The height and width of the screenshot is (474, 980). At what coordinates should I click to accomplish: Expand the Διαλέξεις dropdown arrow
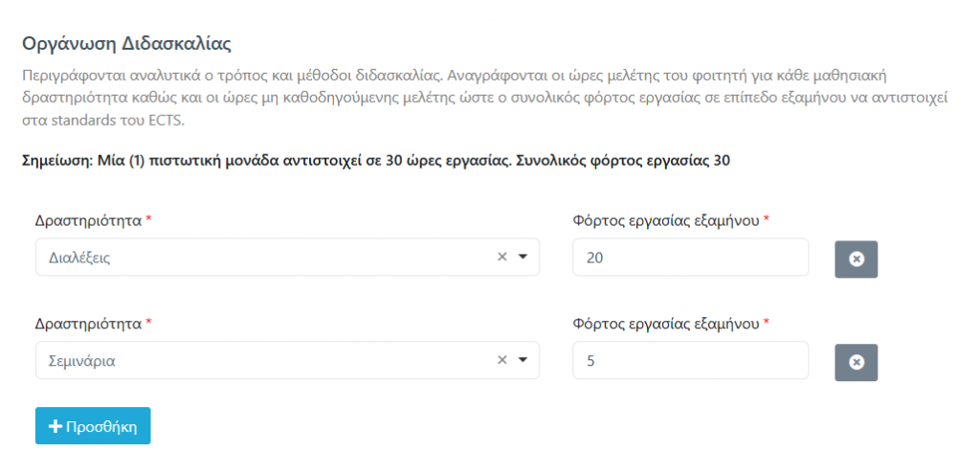pyautogui.click(x=523, y=258)
